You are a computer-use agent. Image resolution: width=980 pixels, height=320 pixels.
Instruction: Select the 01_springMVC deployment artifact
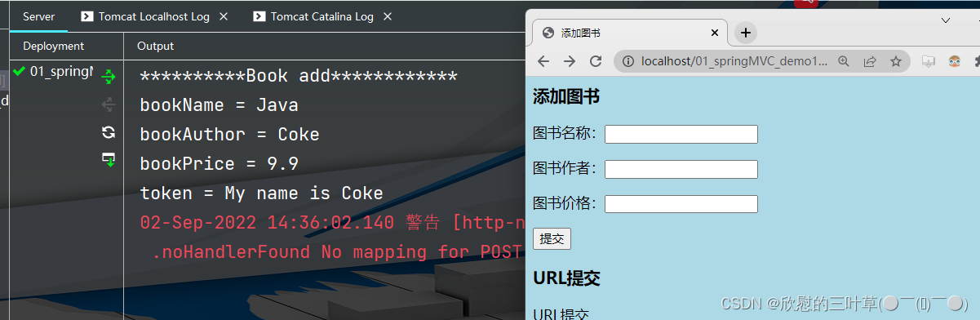54,71
